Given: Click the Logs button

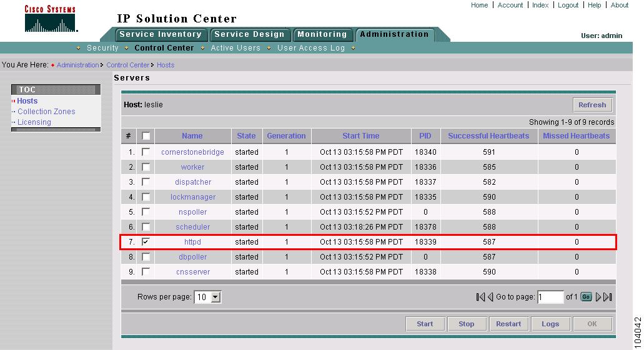Looking at the screenshot, I should coord(550,324).
